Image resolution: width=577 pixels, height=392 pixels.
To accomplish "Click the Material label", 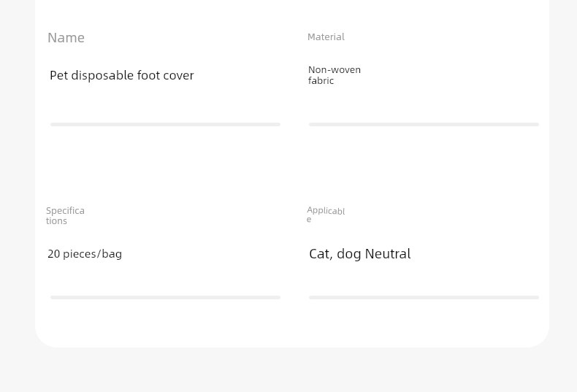I will (x=326, y=36).
